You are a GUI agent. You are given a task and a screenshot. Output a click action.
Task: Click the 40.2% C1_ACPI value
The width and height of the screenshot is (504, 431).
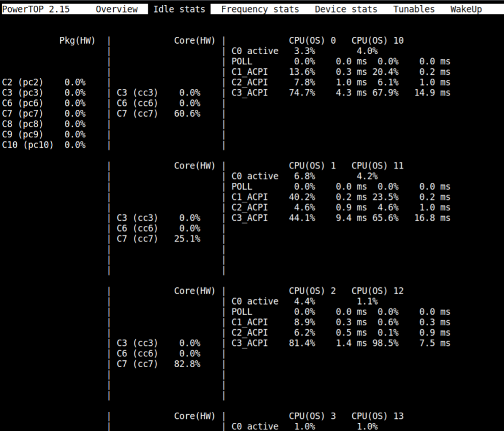pyautogui.click(x=302, y=197)
